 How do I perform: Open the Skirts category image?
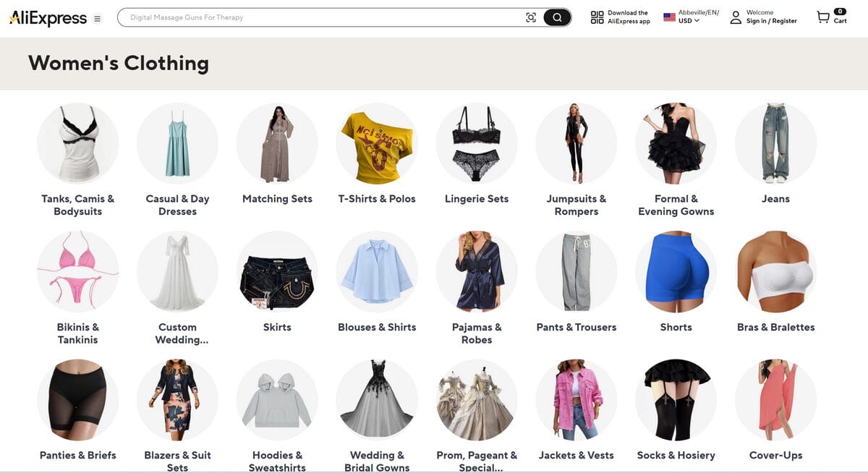(277, 271)
